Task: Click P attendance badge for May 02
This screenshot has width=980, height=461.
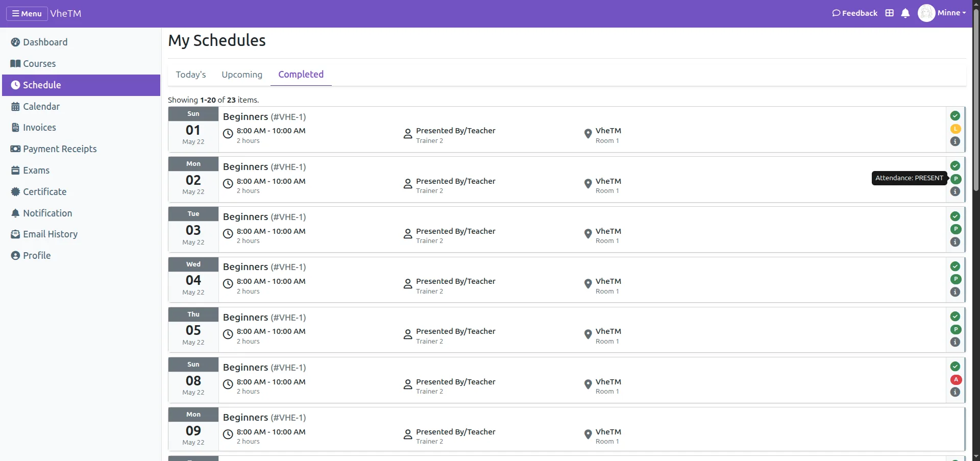Action: click(955, 179)
